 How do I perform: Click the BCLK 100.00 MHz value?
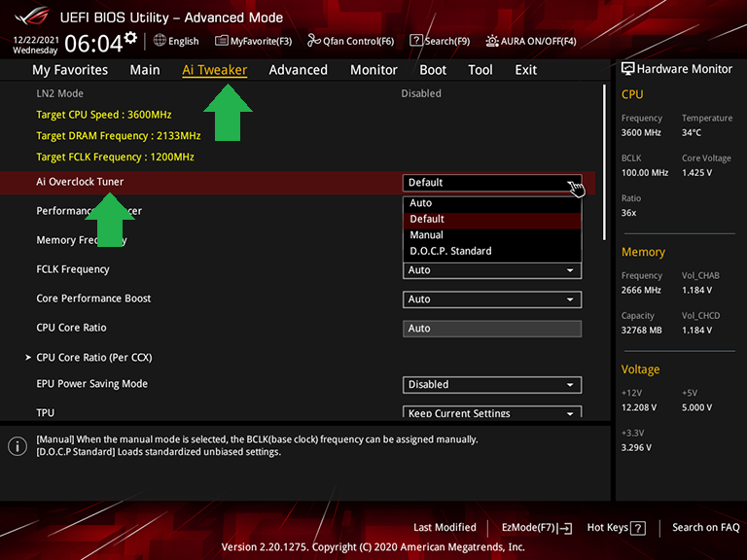(x=645, y=173)
